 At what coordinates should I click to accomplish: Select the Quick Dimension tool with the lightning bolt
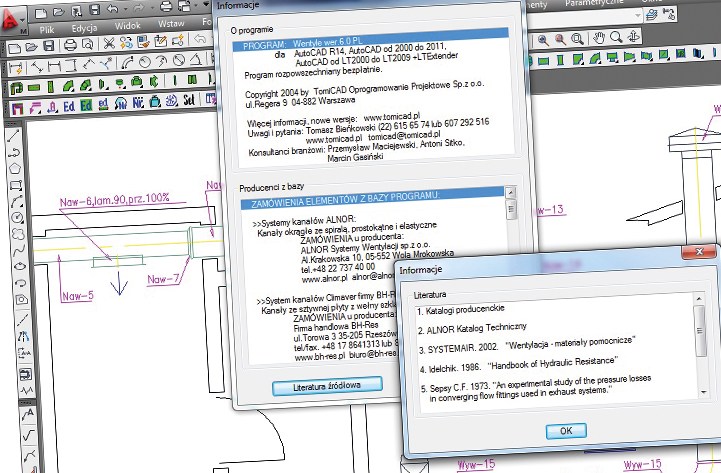15,68
